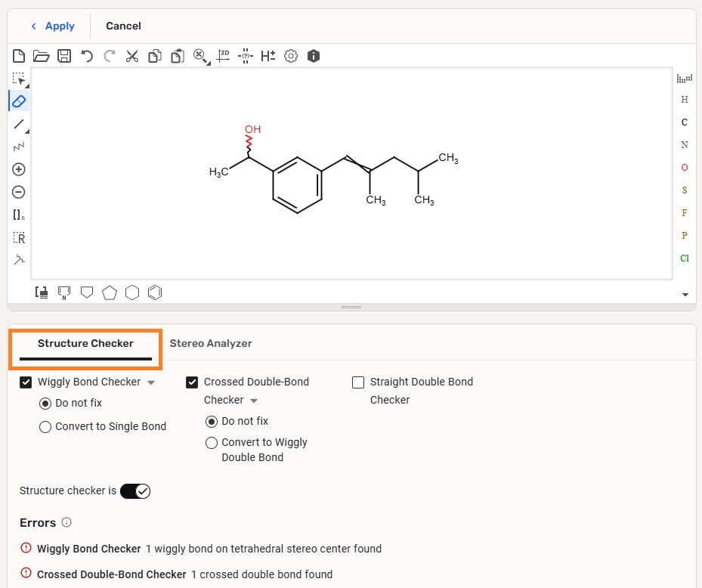Expand the atom list bottom arrow

(x=685, y=294)
